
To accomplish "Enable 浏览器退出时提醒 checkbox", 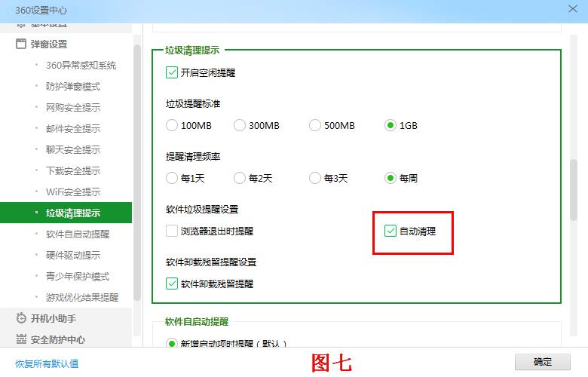I will point(171,231).
